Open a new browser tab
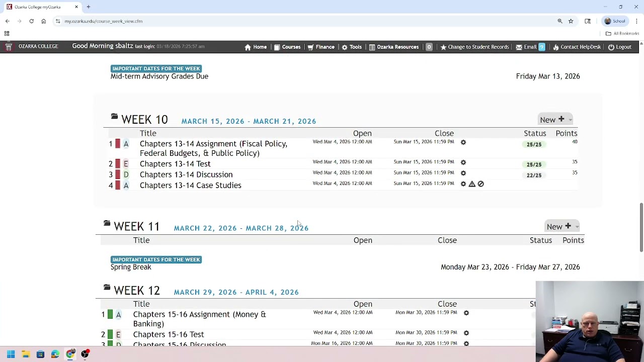The image size is (644, 362). 88,7
